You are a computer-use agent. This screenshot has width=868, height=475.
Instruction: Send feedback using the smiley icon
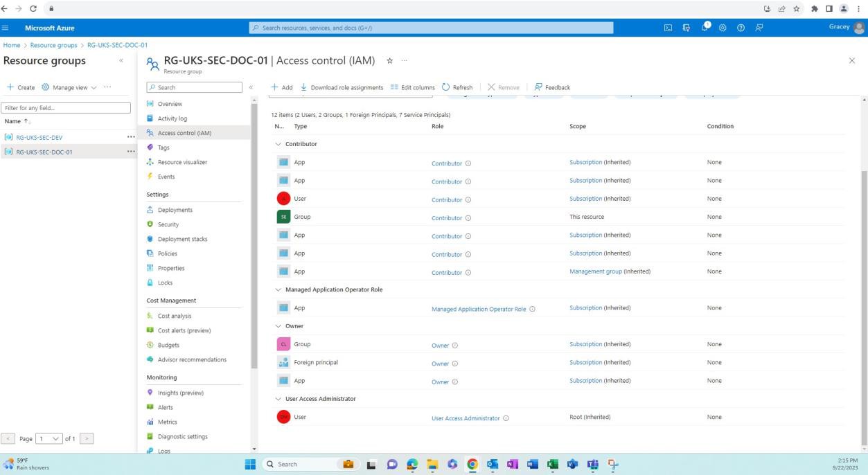coord(758,28)
